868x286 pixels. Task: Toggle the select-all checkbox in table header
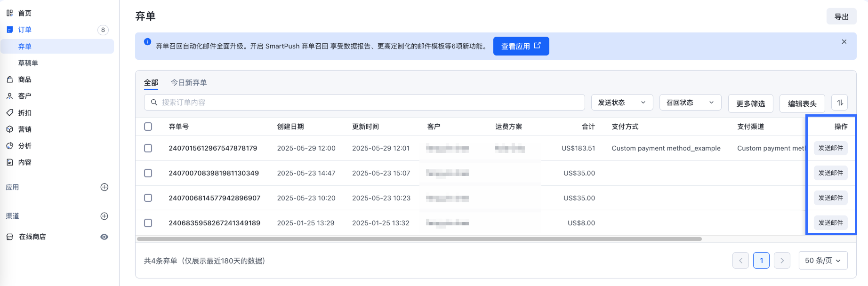[x=148, y=127]
